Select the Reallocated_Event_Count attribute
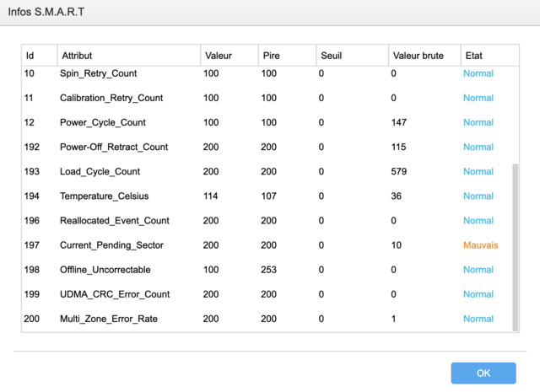The height and width of the screenshot is (392, 540). [115, 221]
